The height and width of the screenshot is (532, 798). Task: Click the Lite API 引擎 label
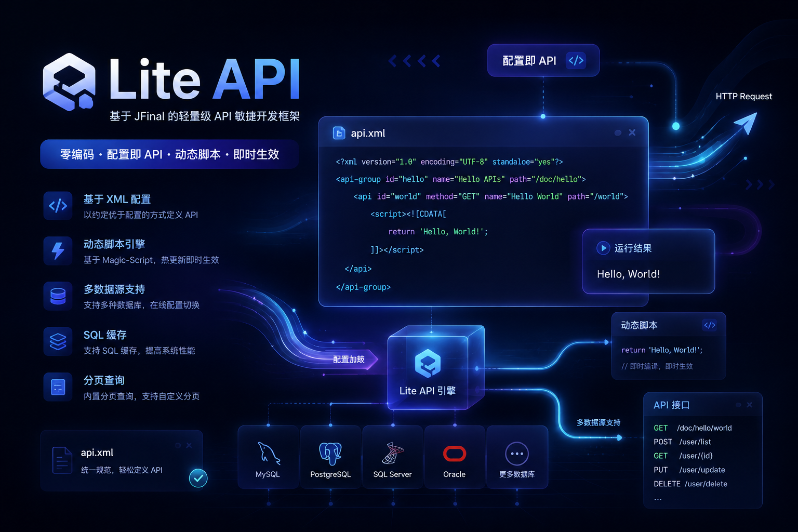tap(428, 391)
